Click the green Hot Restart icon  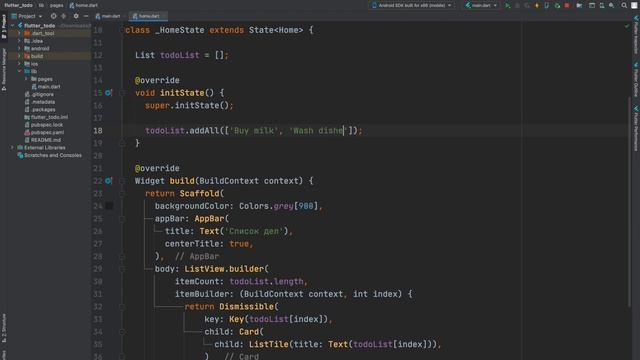pos(557,6)
